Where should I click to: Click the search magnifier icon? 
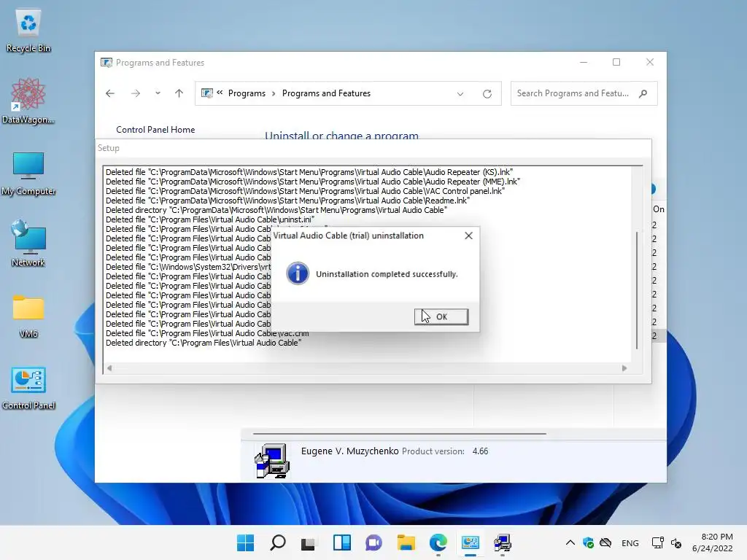(x=643, y=93)
